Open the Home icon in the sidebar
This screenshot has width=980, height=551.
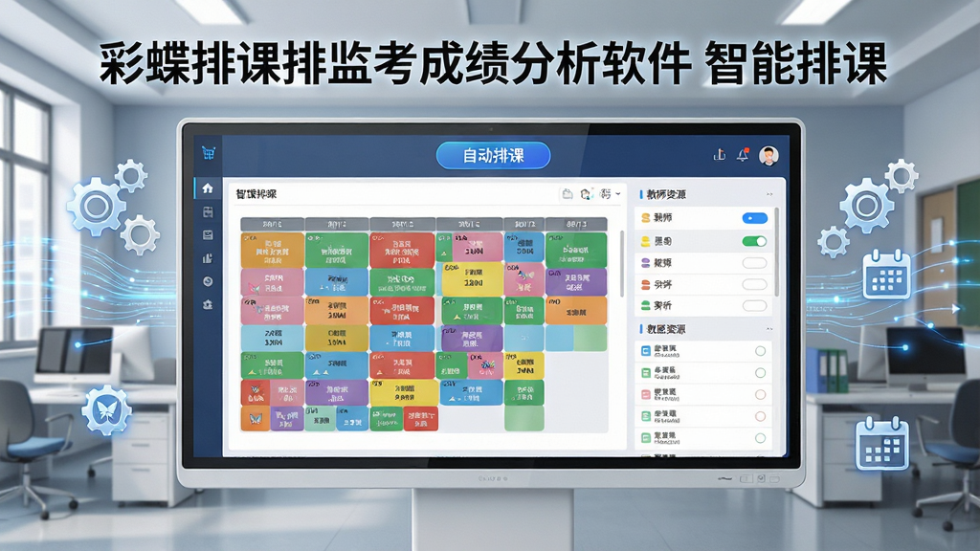pos(208,188)
